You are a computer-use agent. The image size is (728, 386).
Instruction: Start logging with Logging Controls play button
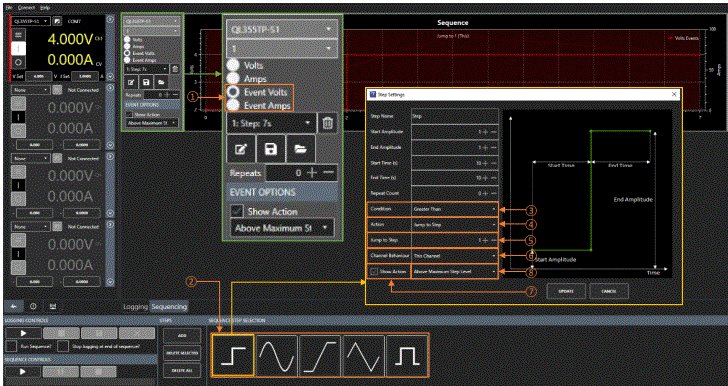(x=24, y=333)
